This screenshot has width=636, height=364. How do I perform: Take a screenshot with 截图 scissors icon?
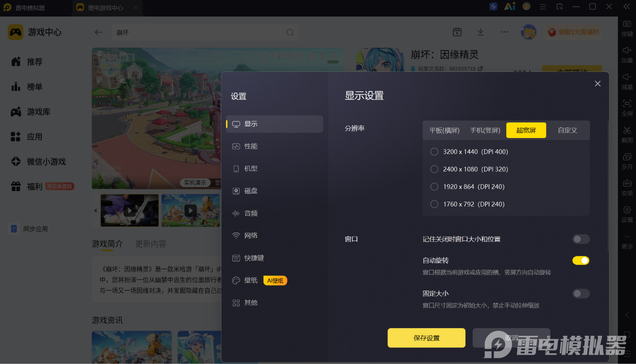click(627, 130)
